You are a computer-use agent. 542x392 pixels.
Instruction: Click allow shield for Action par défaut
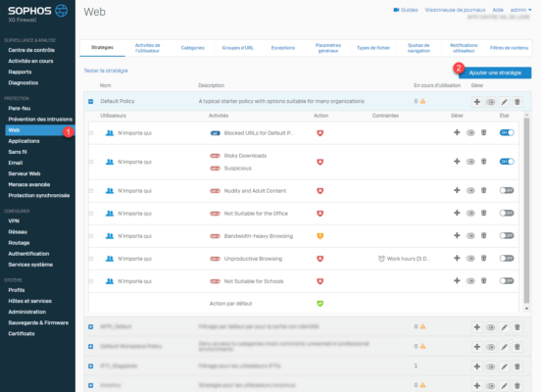point(320,304)
